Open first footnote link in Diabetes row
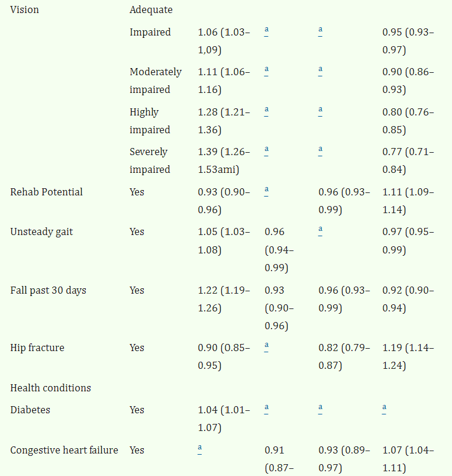452x476 pixels. coord(266,409)
